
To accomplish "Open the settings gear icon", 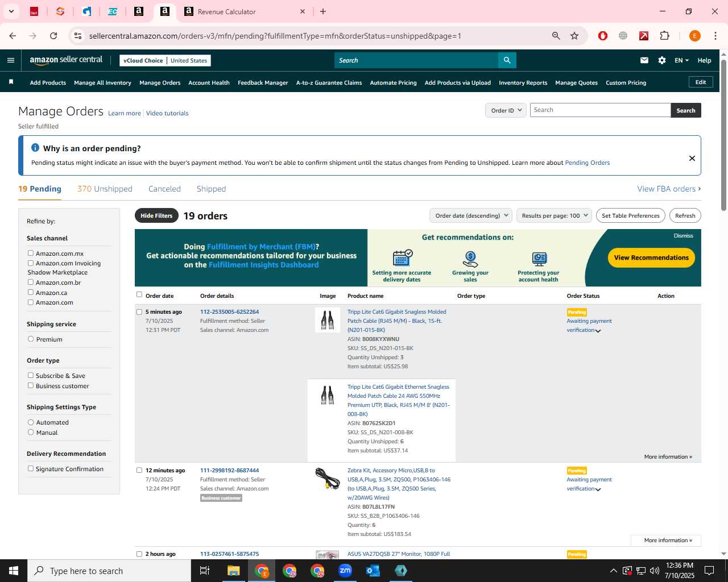I will tap(662, 60).
